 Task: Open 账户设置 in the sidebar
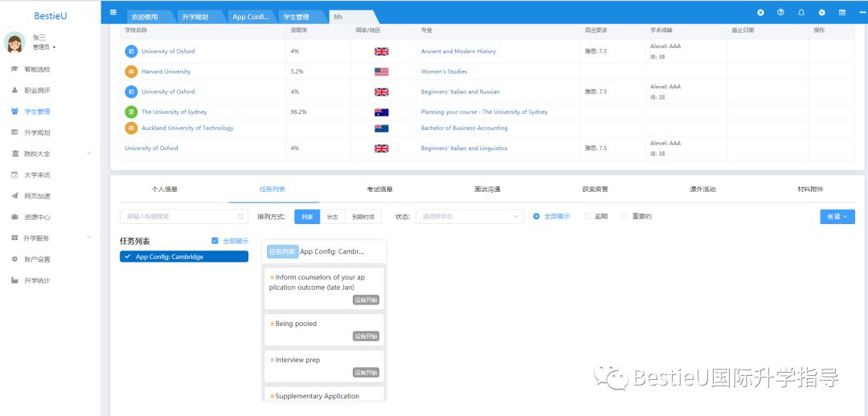tap(37, 259)
